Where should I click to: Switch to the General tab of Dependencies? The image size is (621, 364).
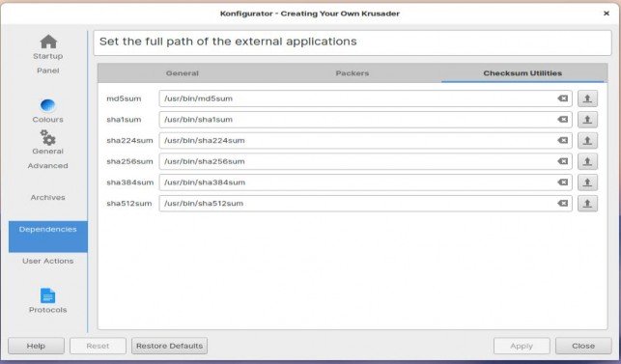pyautogui.click(x=183, y=73)
